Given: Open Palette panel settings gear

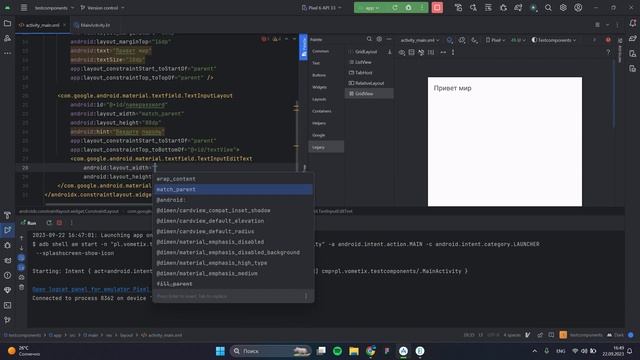Looking at the screenshot, I should tap(379, 39).
